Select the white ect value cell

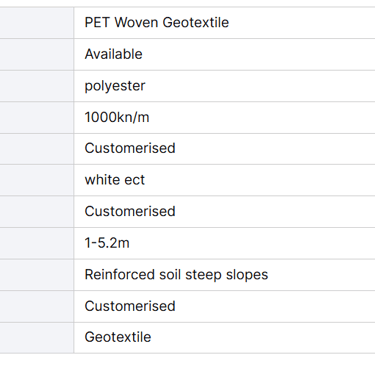click(x=224, y=180)
